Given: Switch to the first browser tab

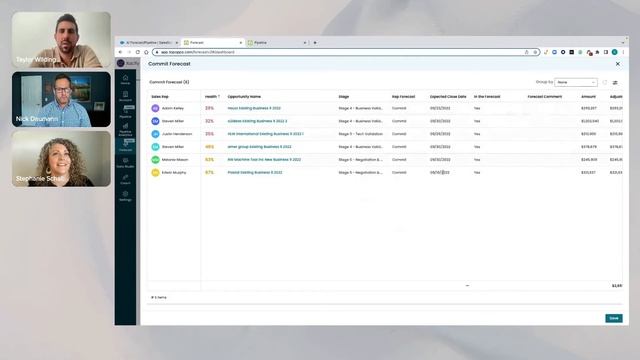Looking at the screenshot, I should point(149,42).
